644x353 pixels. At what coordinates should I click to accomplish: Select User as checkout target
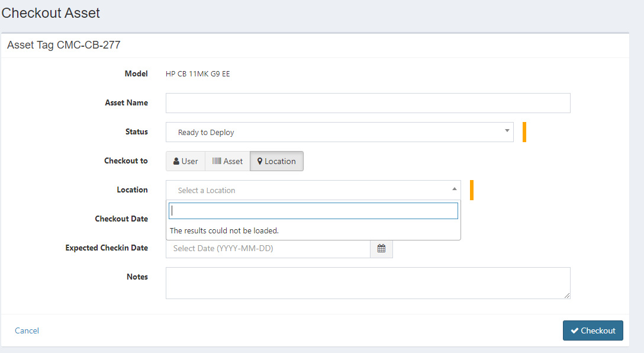[186, 161]
